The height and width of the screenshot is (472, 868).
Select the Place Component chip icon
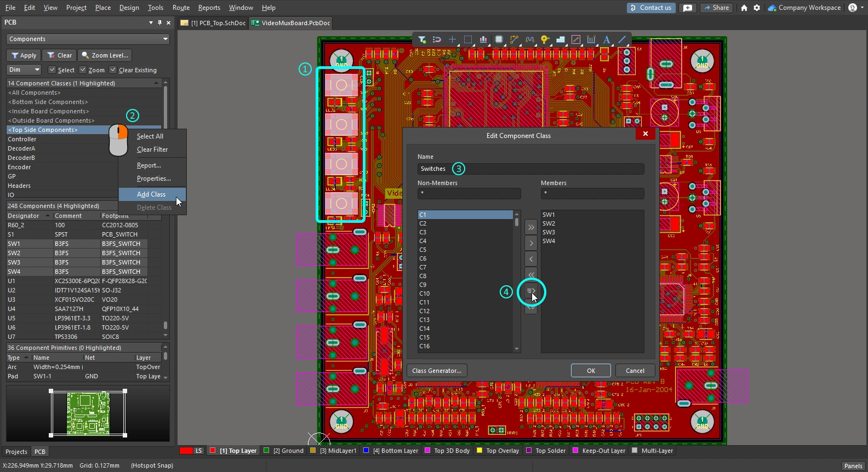(499, 39)
